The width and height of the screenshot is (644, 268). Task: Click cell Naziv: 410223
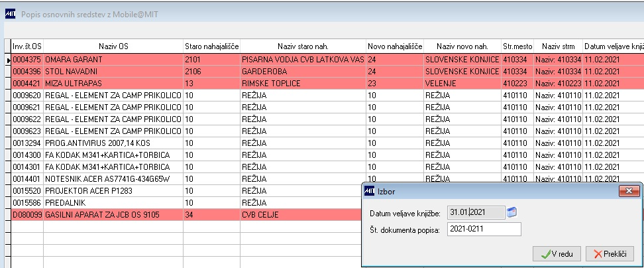click(558, 84)
